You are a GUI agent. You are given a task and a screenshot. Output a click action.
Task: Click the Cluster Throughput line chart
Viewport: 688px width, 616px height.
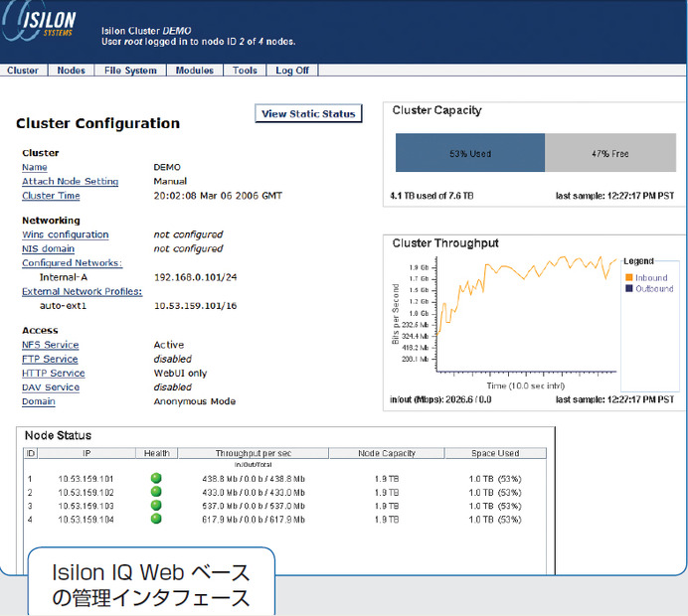(x=527, y=314)
